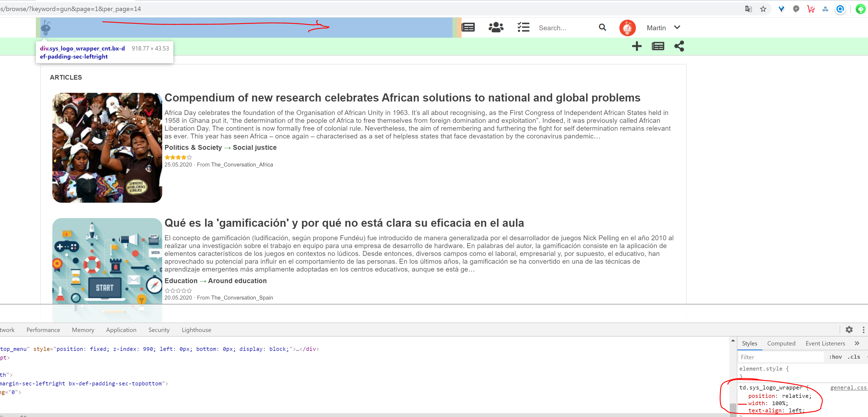Open the people/groups icon in header
The height and width of the screenshot is (417, 868).
coord(496,27)
